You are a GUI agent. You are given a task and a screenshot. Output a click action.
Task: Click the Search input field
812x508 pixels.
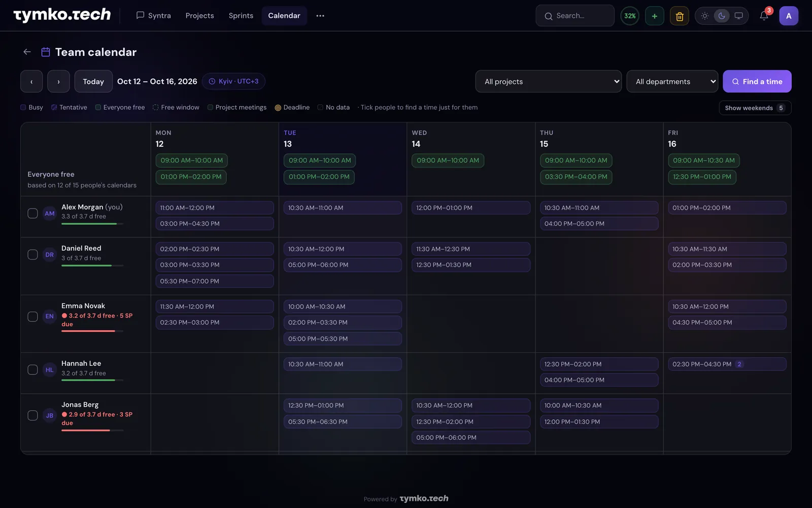(x=575, y=16)
